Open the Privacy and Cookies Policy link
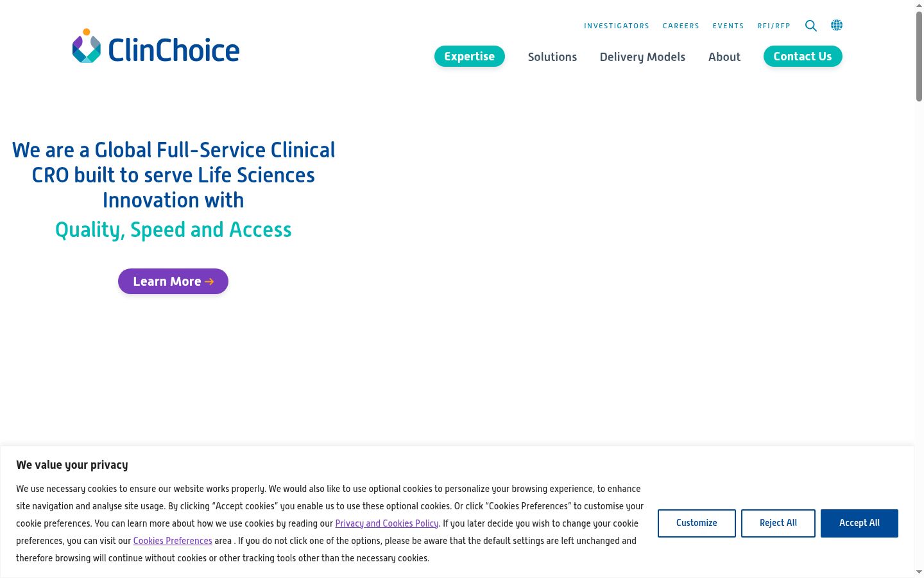 [387, 523]
